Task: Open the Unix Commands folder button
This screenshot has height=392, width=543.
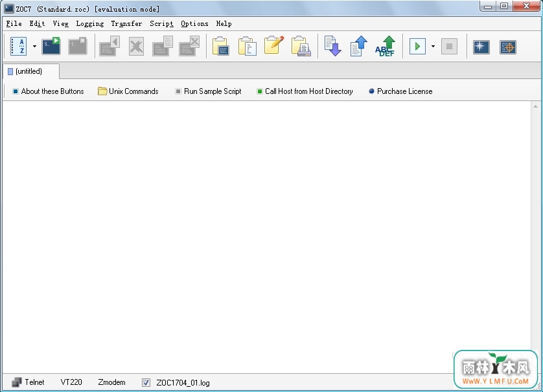Action: tap(128, 91)
